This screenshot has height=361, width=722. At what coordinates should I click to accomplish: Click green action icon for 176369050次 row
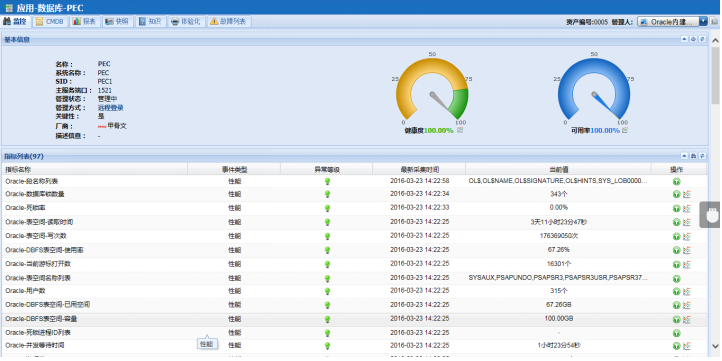click(x=676, y=236)
